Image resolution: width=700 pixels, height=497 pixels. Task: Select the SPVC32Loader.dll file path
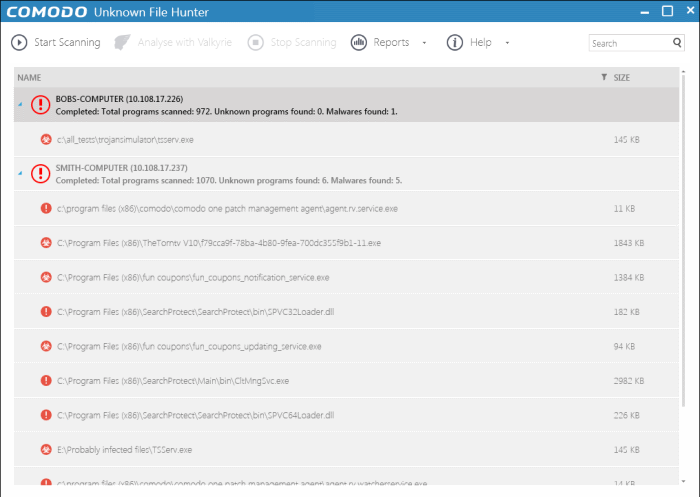tap(196, 312)
